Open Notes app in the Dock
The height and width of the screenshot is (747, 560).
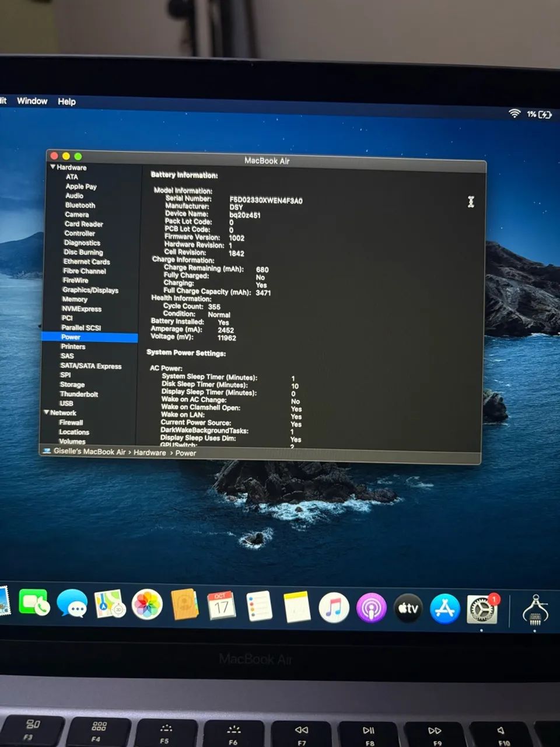click(297, 607)
